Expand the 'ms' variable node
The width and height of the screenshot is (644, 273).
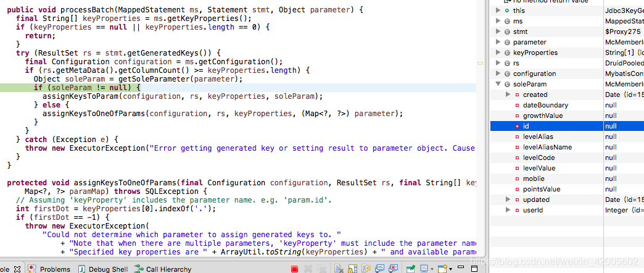[498, 21]
